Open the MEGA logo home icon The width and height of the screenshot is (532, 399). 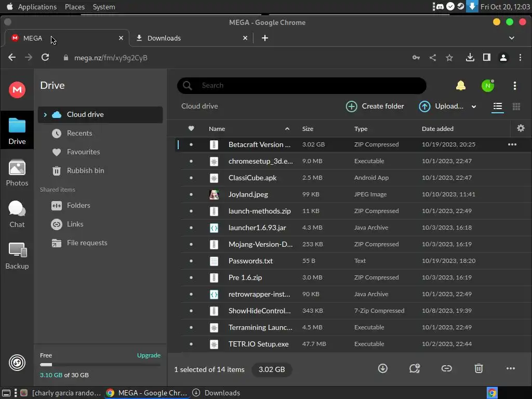click(17, 89)
